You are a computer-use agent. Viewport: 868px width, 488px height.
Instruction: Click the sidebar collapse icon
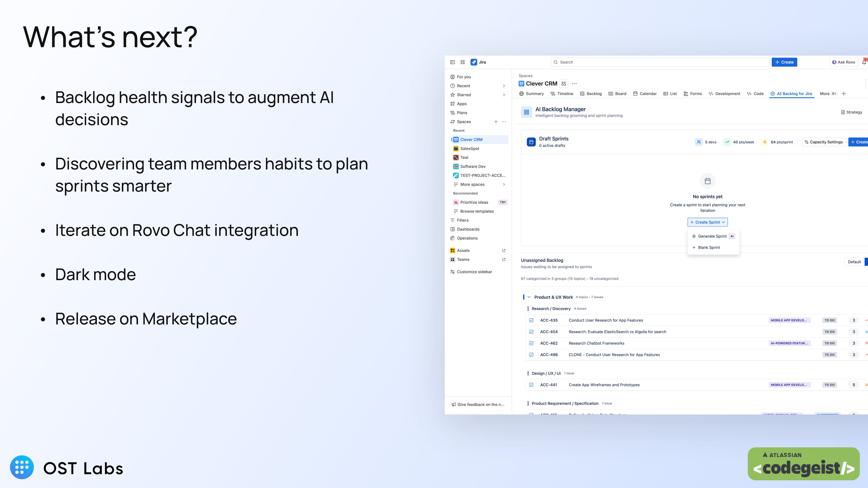453,62
